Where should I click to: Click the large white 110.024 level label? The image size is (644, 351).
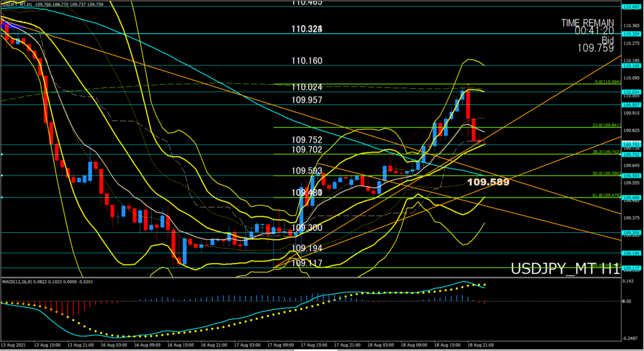[x=307, y=87]
